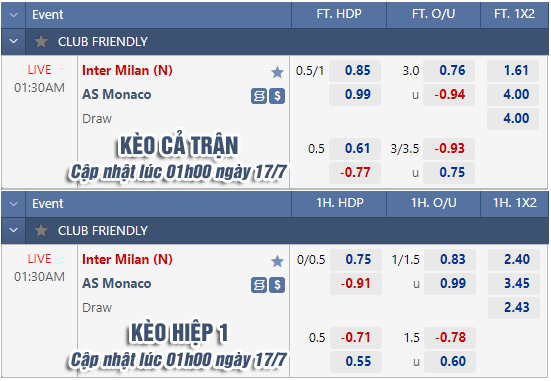Open dollar icon in first-half match row
The image size is (551, 381).
(277, 285)
